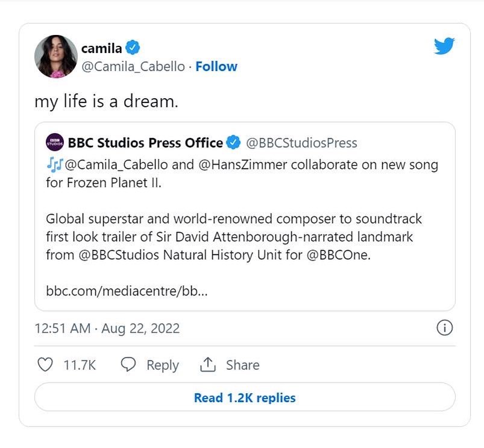Click the reply speech bubble icon
Image resolution: width=484 pixels, height=448 pixels.
click(x=128, y=365)
